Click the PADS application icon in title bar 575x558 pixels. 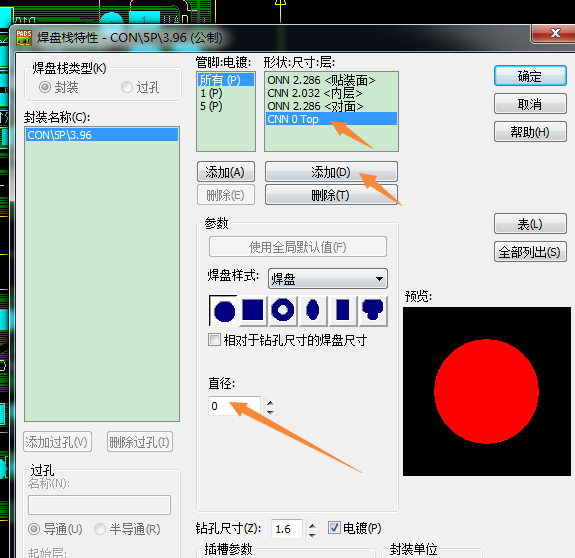(24, 38)
